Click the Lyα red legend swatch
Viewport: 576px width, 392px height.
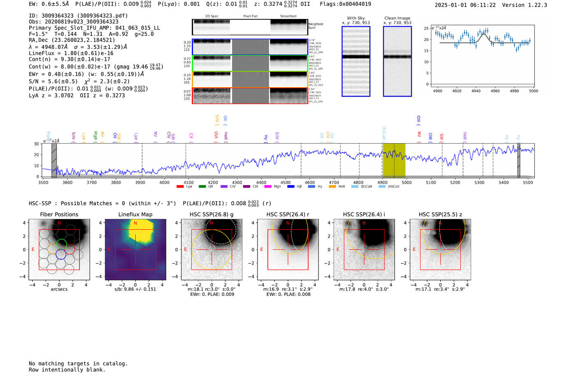click(x=180, y=187)
